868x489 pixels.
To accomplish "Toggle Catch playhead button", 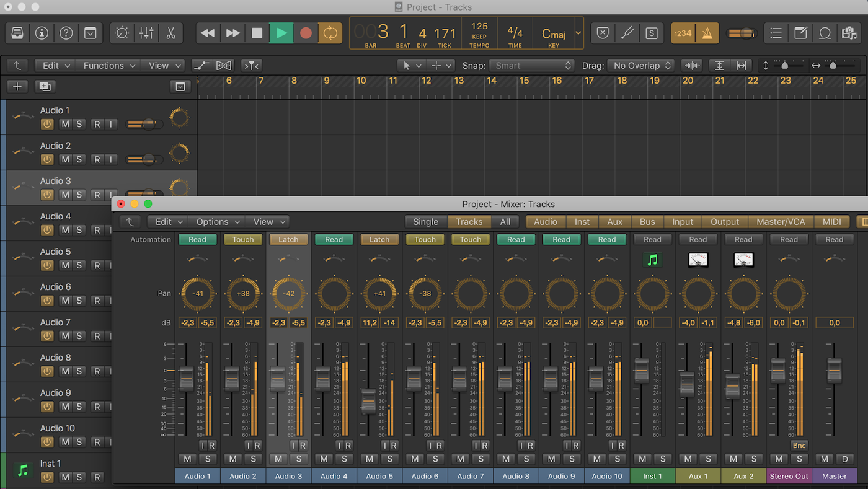I will pos(251,65).
